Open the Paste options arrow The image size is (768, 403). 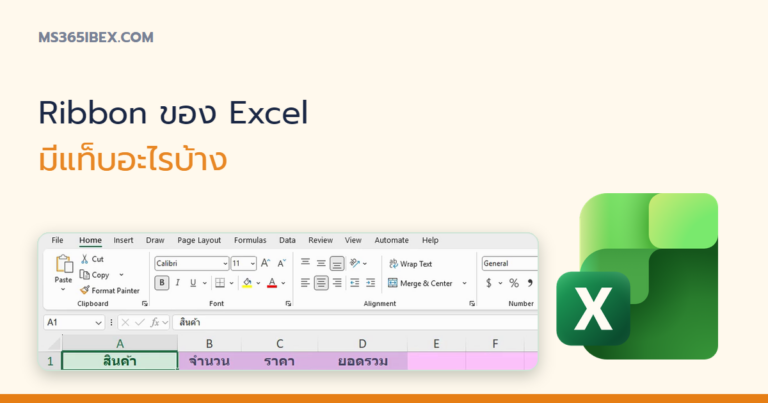click(x=63, y=290)
